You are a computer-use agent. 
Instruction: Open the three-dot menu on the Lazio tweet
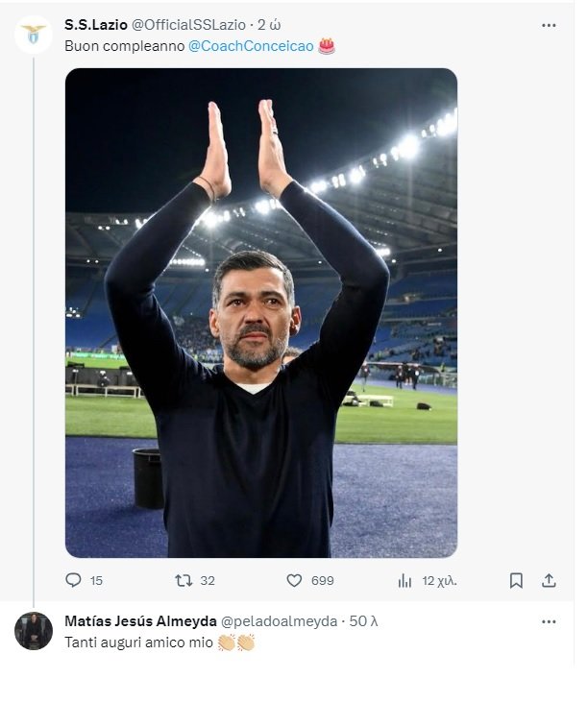(x=549, y=25)
